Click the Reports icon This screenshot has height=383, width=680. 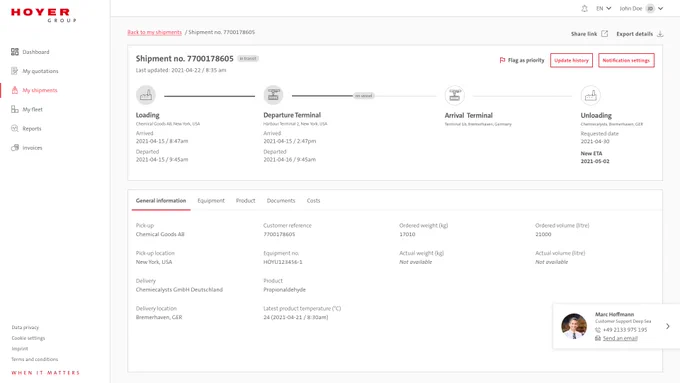pyautogui.click(x=15, y=128)
